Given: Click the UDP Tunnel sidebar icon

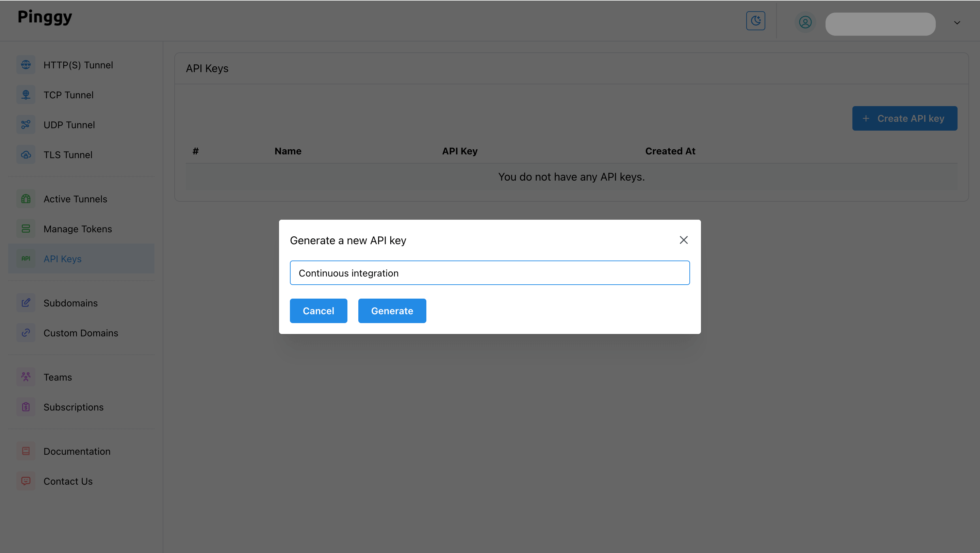Looking at the screenshot, I should point(26,124).
